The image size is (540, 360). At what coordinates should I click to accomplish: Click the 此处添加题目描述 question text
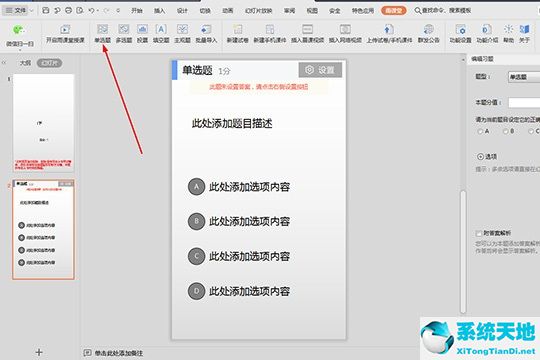[x=232, y=123]
